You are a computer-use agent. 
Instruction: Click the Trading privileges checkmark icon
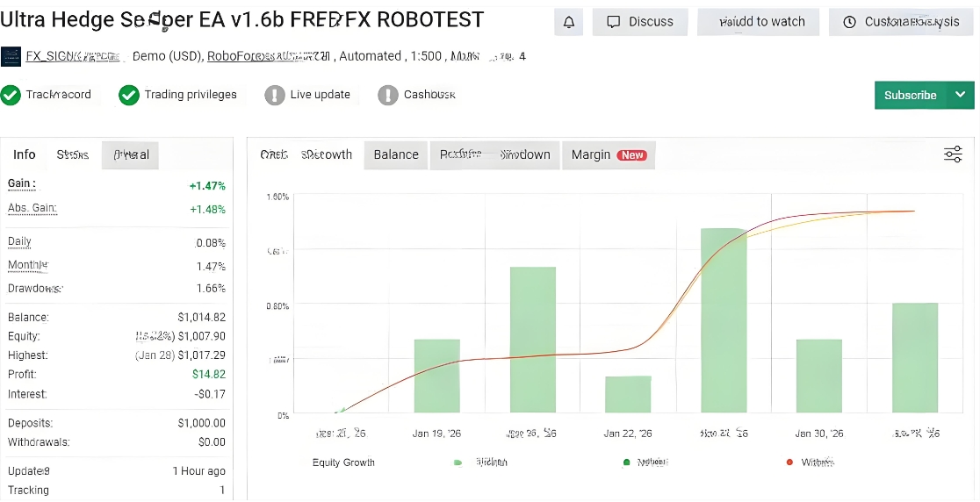(129, 95)
